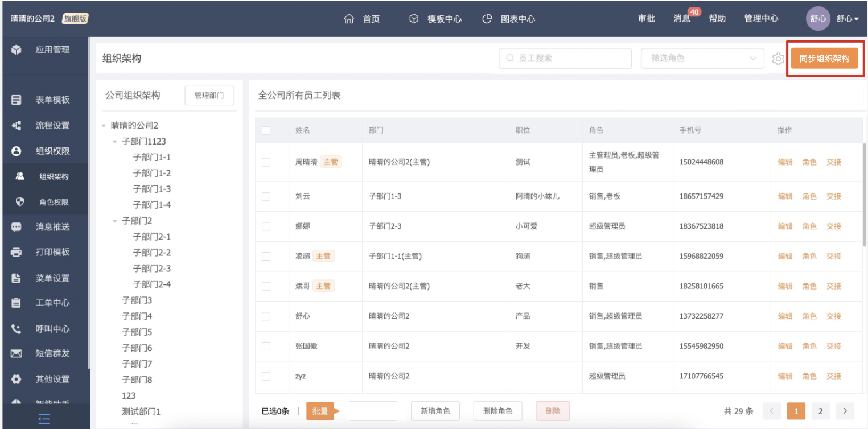Click the 短信群发 envelope icon

tap(17, 353)
